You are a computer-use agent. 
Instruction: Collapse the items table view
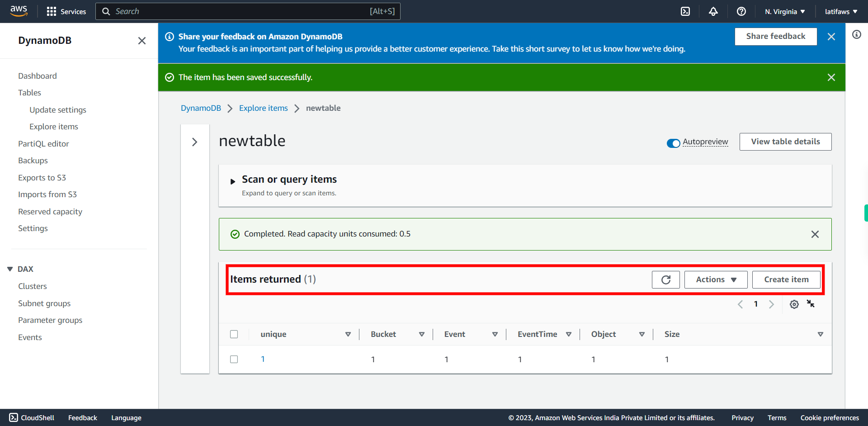coord(811,304)
